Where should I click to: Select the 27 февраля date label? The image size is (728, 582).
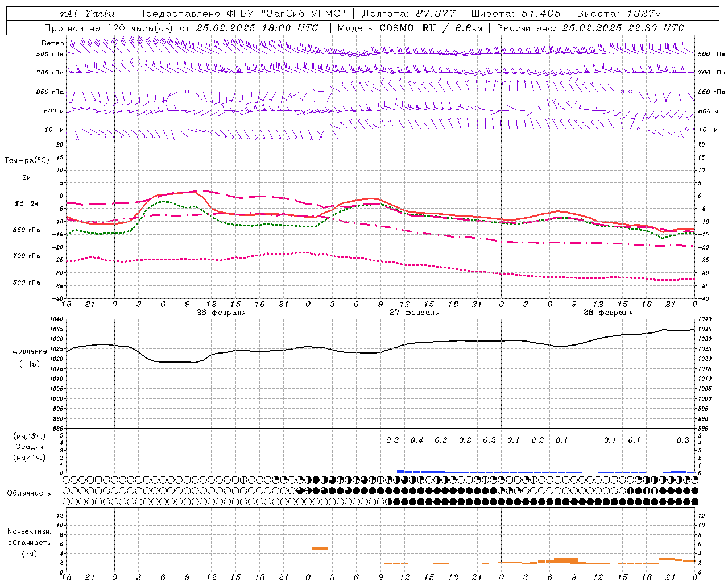(414, 313)
